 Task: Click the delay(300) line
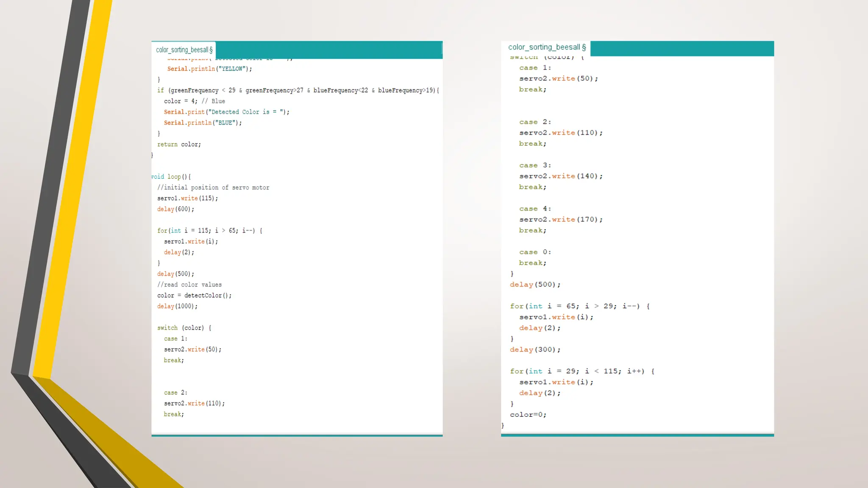pyautogui.click(x=535, y=349)
